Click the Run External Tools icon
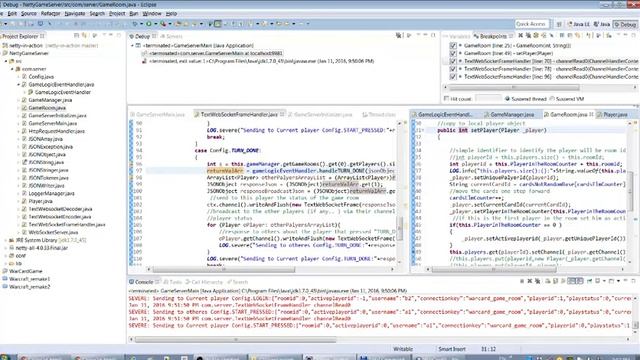Screen dimensions: 640x360 [163, 24]
